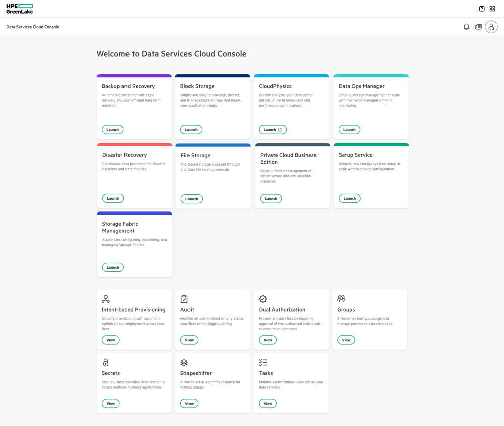
Task: Click the Tasks checklist icon
Action: (263, 362)
